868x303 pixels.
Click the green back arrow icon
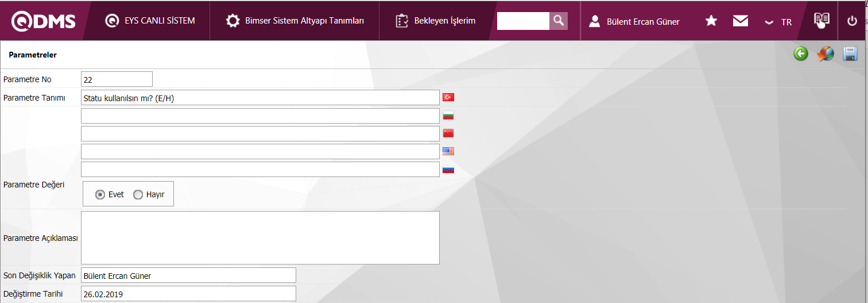(801, 54)
